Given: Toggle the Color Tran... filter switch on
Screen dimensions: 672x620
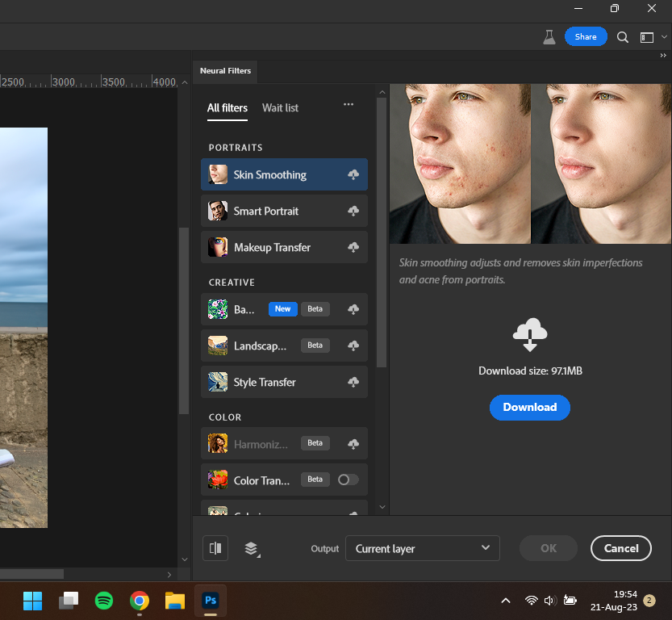Looking at the screenshot, I should pos(348,480).
